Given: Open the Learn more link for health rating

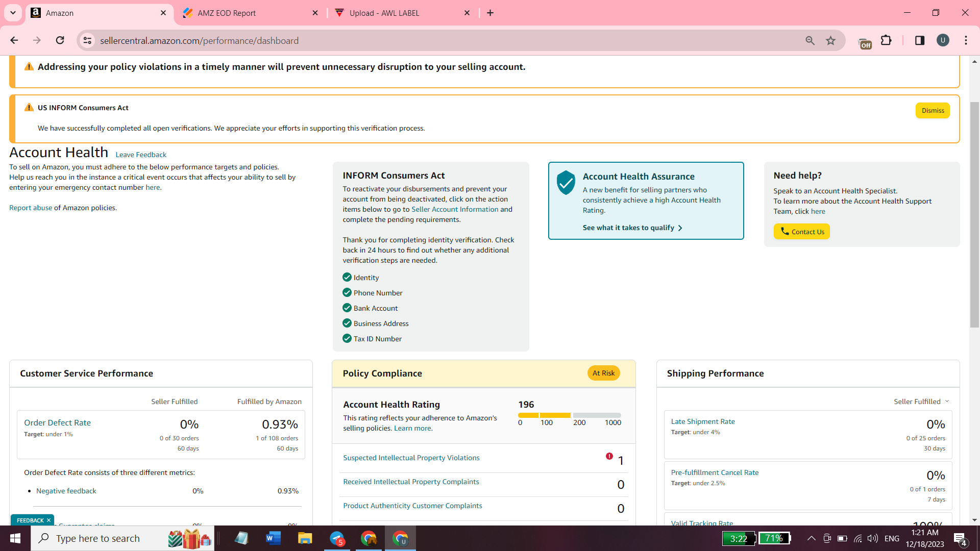Looking at the screenshot, I should click(412, 428).
